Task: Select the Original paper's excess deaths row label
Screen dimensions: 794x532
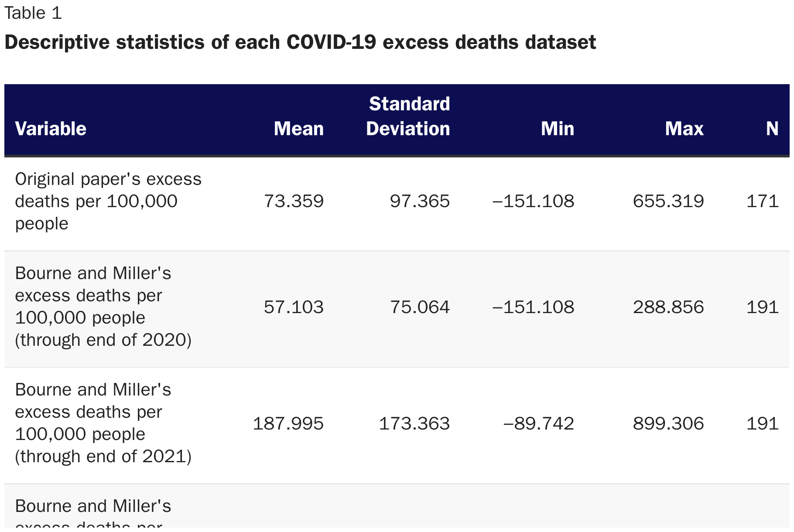Action: click(x=108, y=201)
